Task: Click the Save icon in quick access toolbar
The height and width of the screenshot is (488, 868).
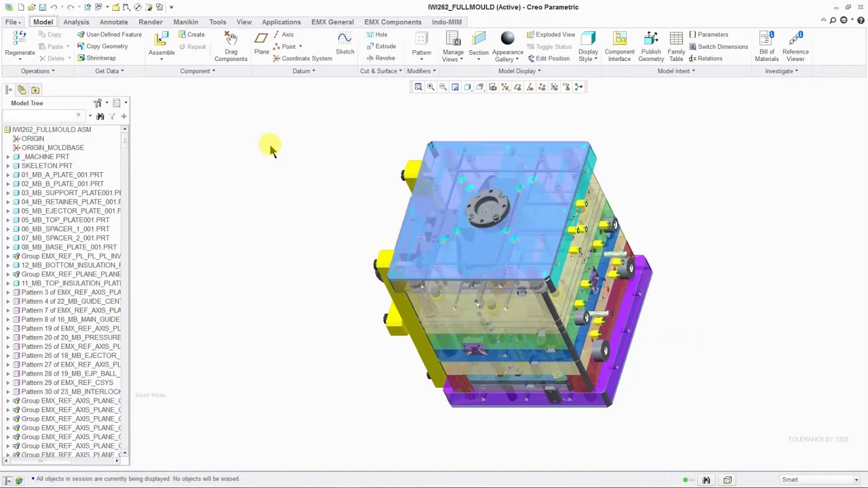Action: coord(42,7)
